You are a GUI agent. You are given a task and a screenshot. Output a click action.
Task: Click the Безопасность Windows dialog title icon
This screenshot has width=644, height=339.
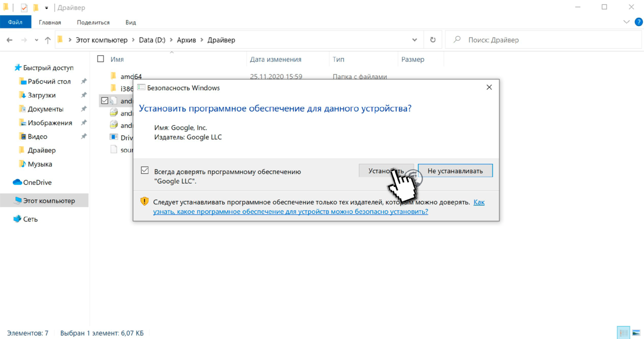141,88
